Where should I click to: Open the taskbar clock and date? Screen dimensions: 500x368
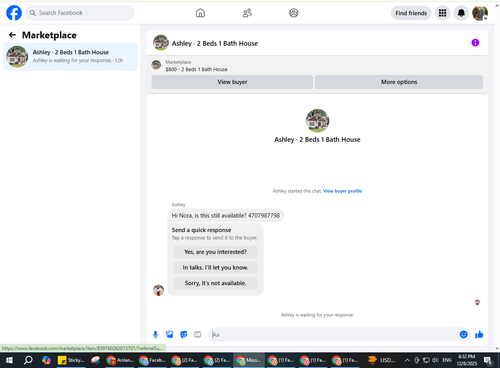click(467, 360)
